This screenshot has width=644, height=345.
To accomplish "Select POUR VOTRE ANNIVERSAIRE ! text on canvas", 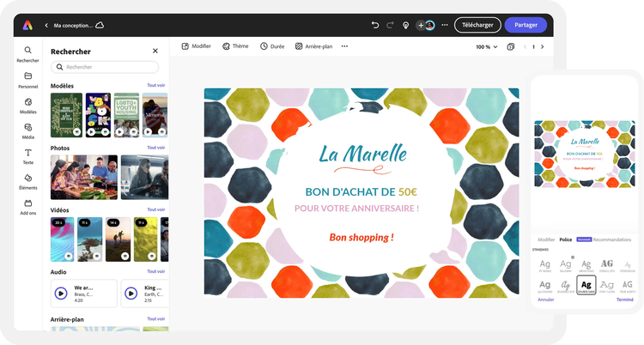I will coord(357,209).
